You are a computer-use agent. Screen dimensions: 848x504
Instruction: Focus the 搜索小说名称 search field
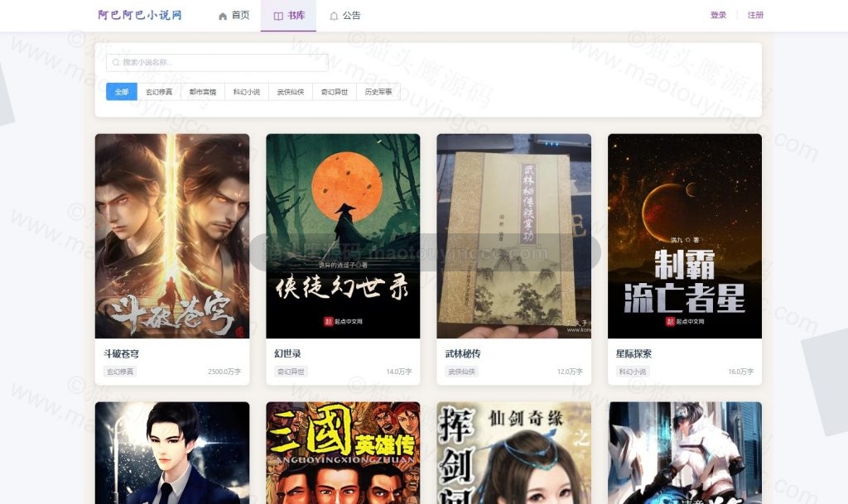(217, 63)
